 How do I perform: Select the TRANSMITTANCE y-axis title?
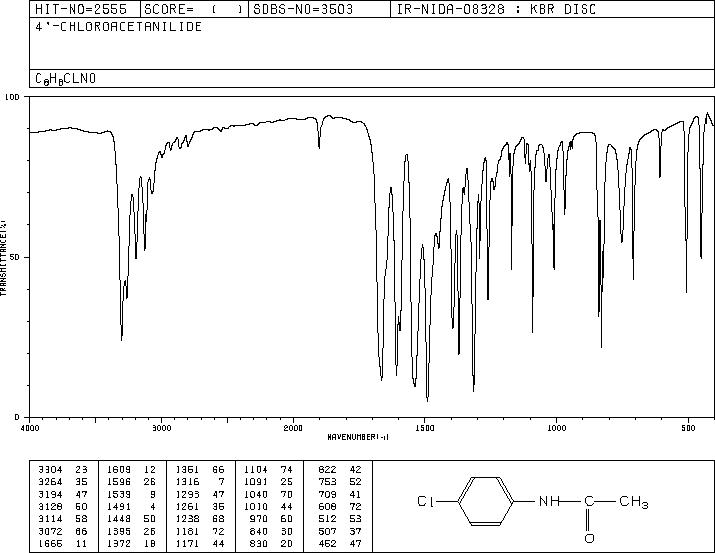tap(3, 257)
